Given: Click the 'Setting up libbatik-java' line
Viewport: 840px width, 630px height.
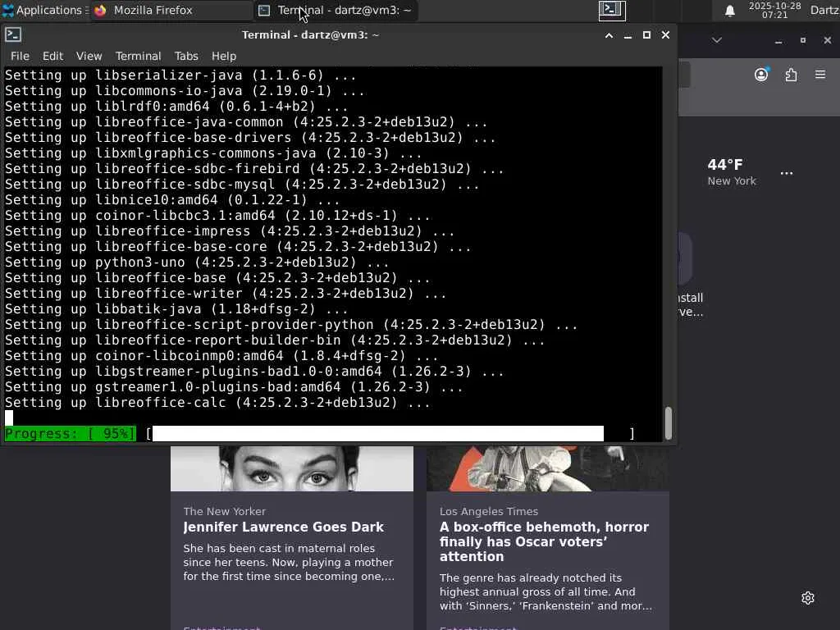Looking at the screenshot, I should point(176,308).
